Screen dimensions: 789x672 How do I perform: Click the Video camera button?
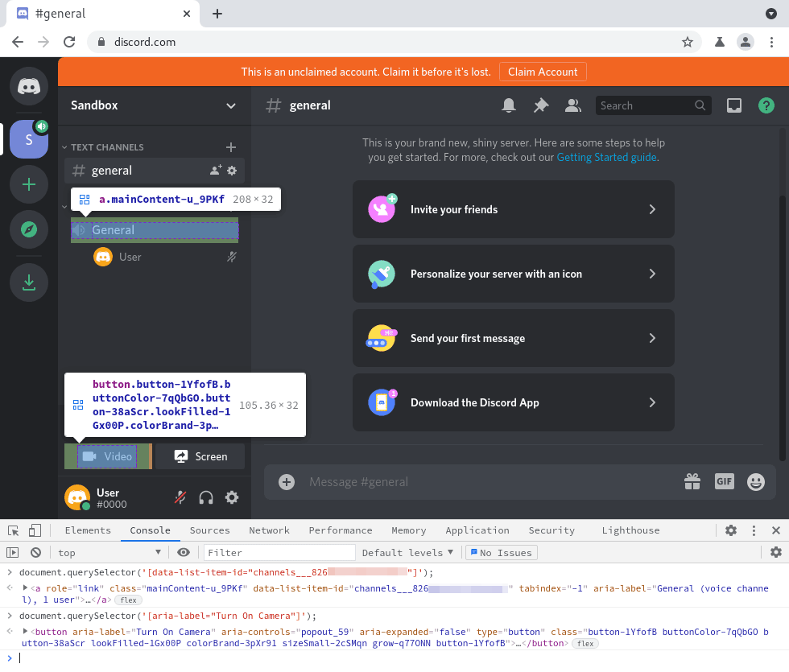point(106,457)
